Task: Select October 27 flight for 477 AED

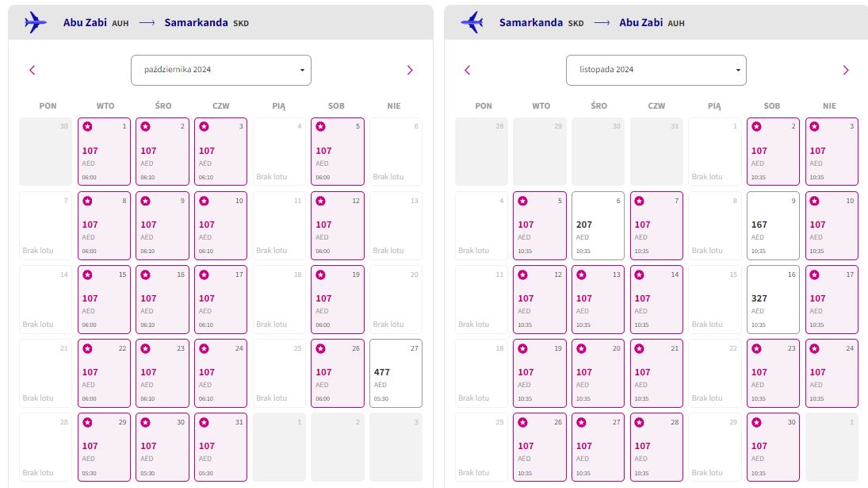Action: coord(396,373)
